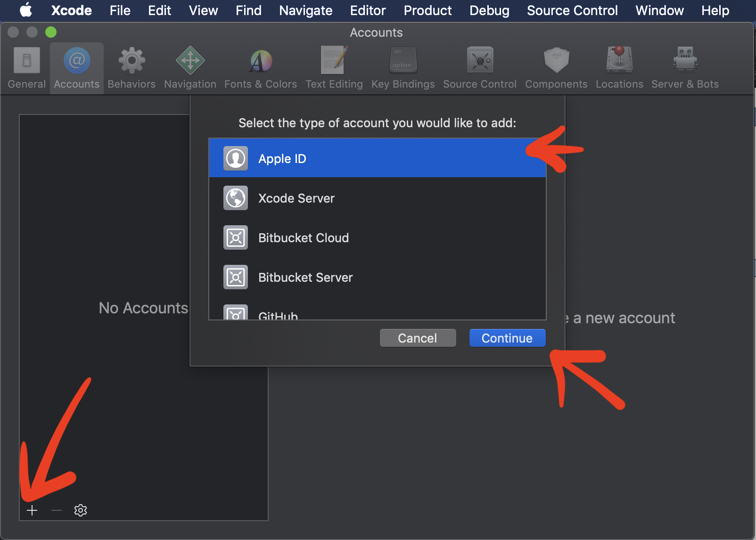Open the View menu
The image size is (756, 540).
point(204,10)
